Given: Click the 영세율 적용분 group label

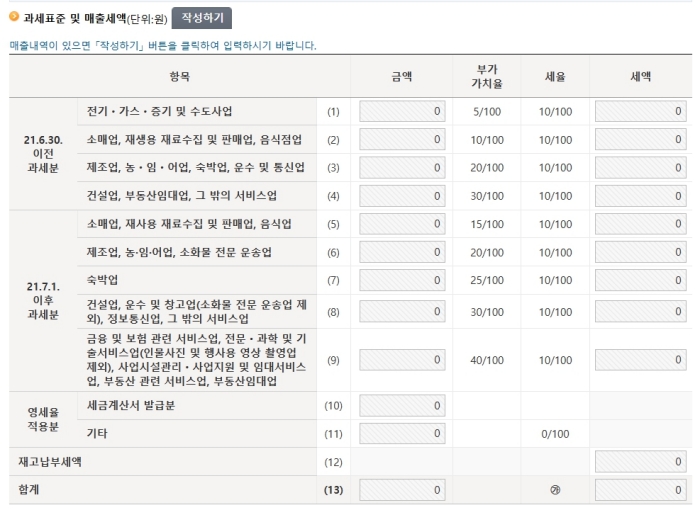Looking at the screenshot, I should [x=43, y=419].
